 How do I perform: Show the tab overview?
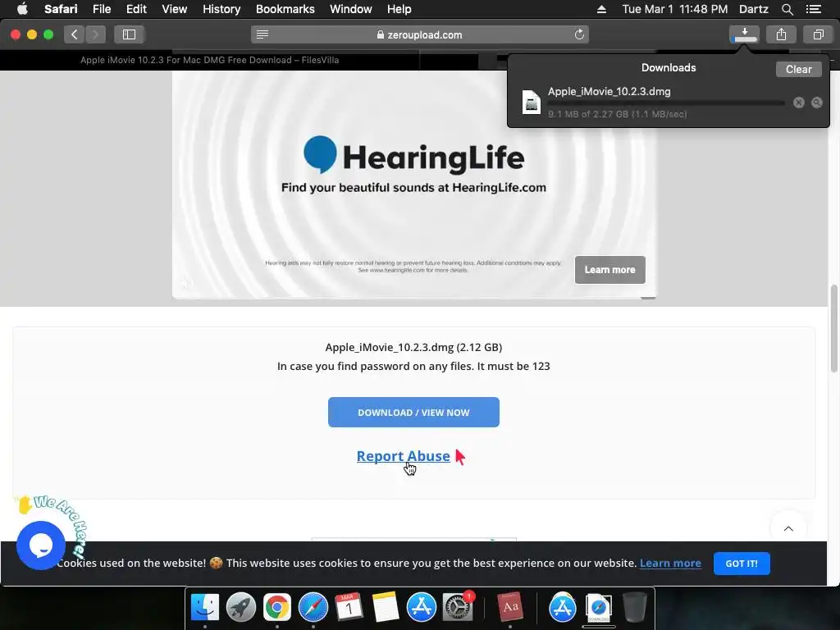(x=818, y=34)
